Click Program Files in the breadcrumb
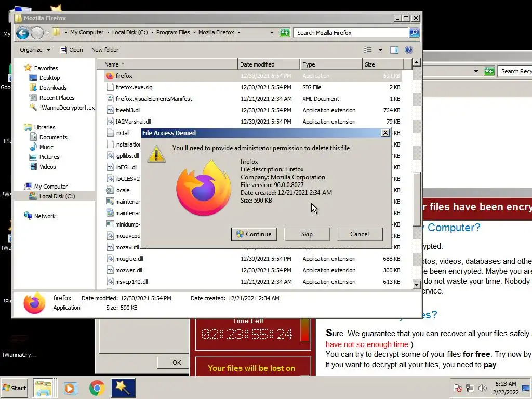This screenshot has width=532, height=399. click(x=173, y=32)
